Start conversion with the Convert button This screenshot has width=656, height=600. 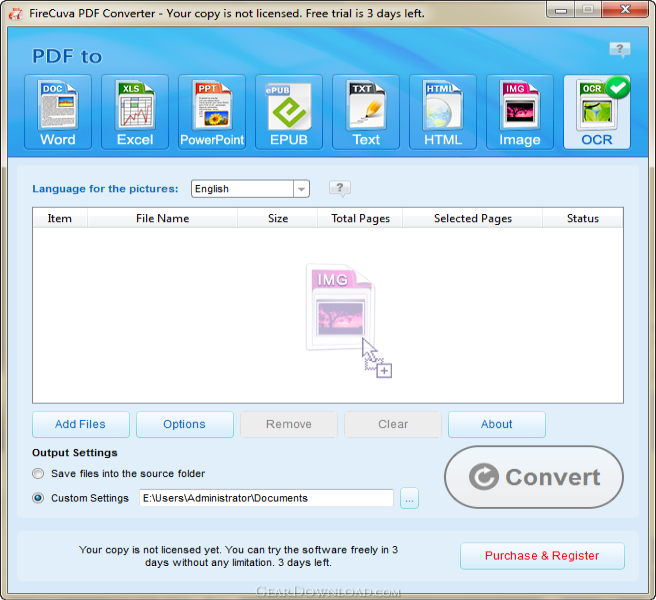point(534,477)
